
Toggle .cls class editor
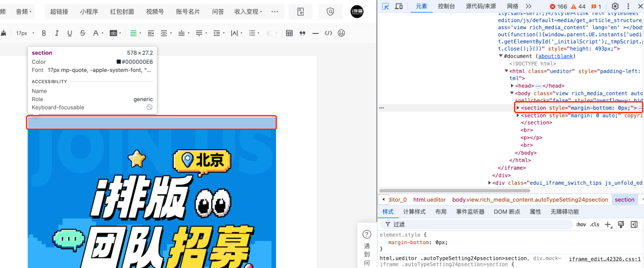point(595,225)
